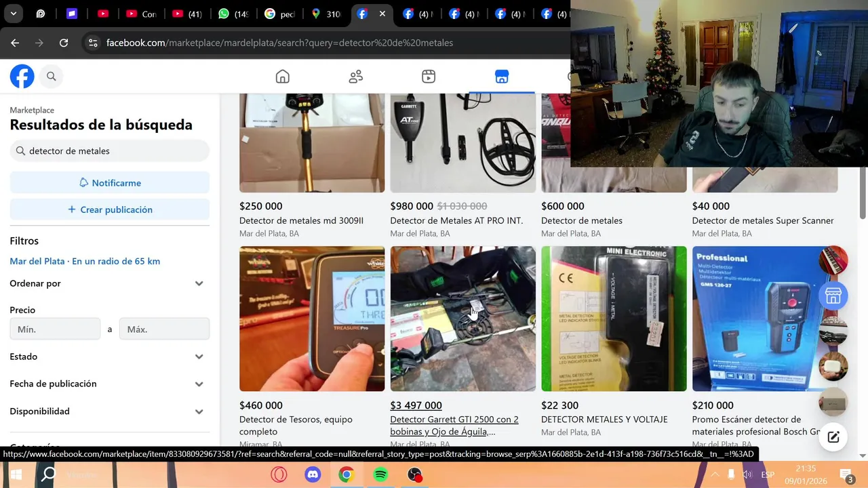Open the new message pencil icon
The width and height of the screenshot is (868, 488).
[x=833, y=437]
